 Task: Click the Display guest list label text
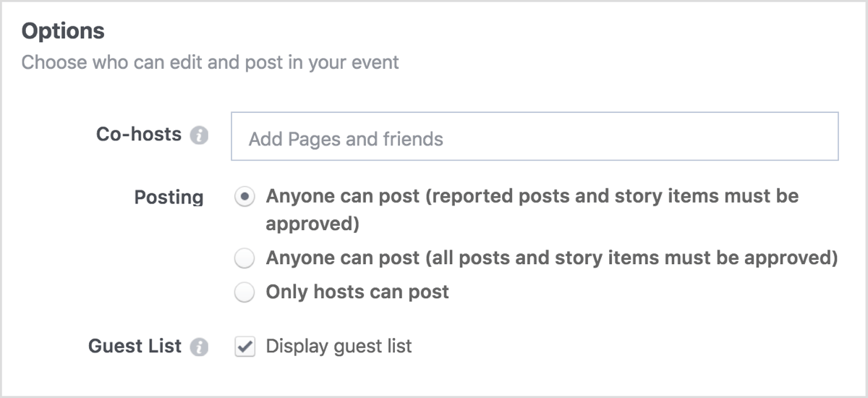339,347
